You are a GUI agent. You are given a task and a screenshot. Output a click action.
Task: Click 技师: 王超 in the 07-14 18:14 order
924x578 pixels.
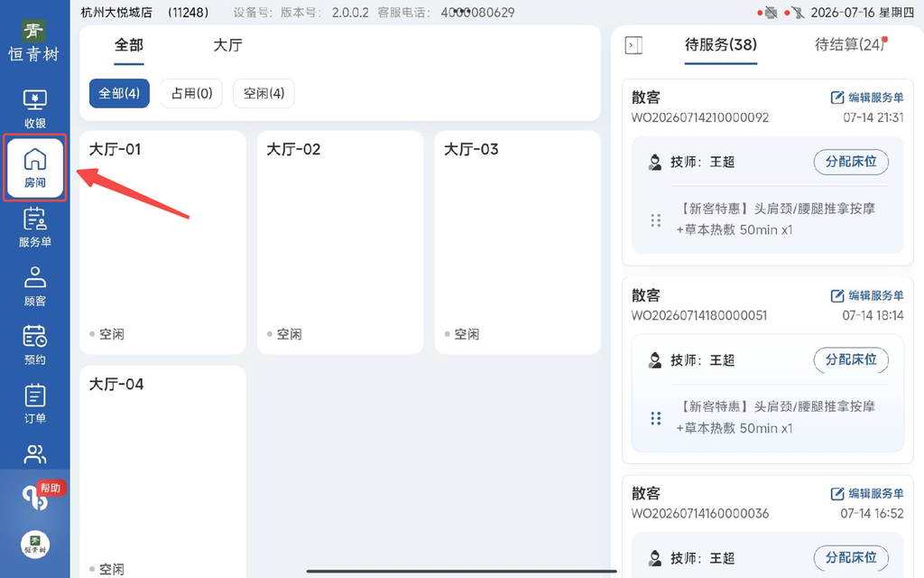(x=702, y=360)
